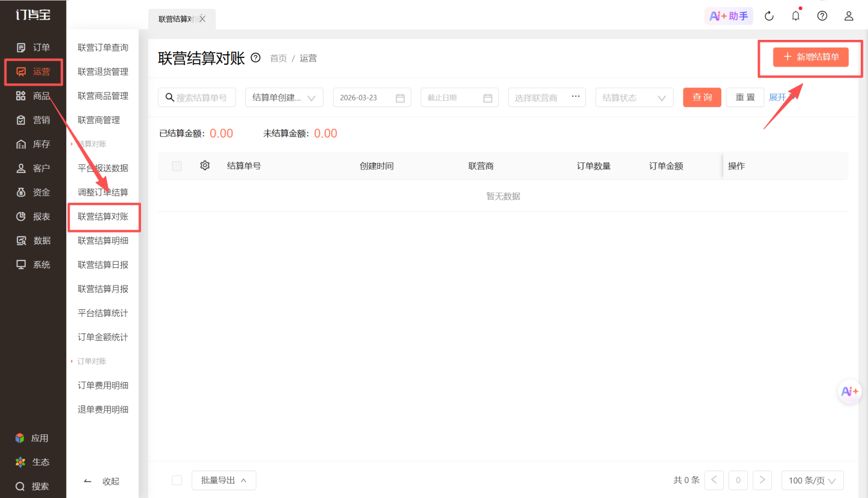The image size is (868, 498).
Task: Open the 批量导出 dropup menu
Action: pyautogui.click(x=224, y=480)
